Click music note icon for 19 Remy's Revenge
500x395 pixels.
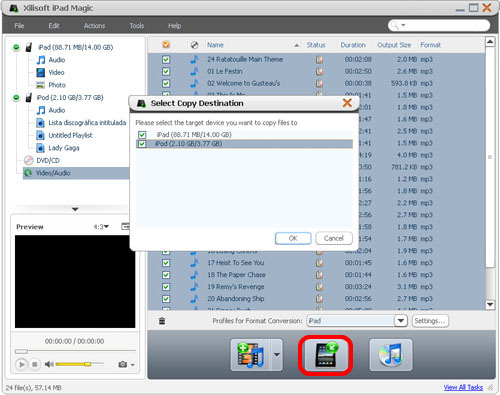(194, 287)
